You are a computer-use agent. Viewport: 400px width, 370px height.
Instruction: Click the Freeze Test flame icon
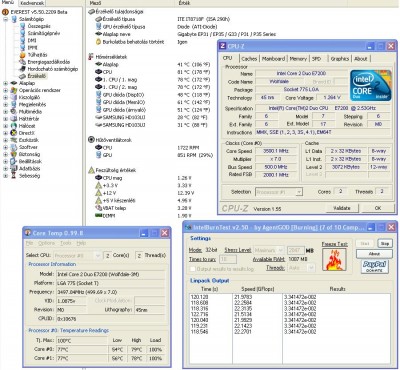click(334, 259)
